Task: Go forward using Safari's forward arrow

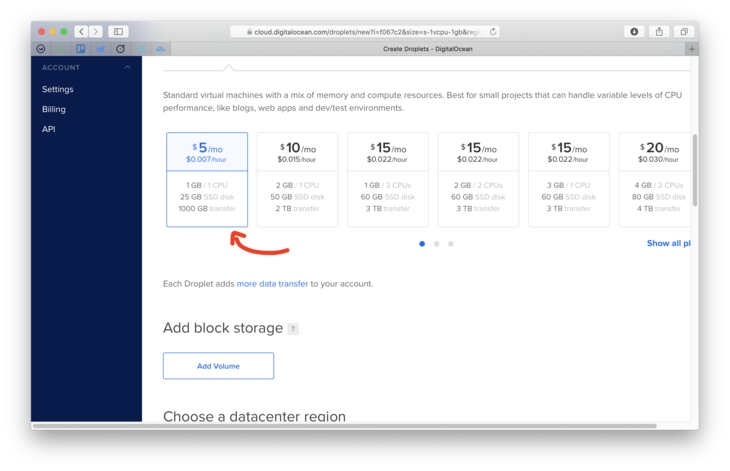Action: (x=96, y=32)
